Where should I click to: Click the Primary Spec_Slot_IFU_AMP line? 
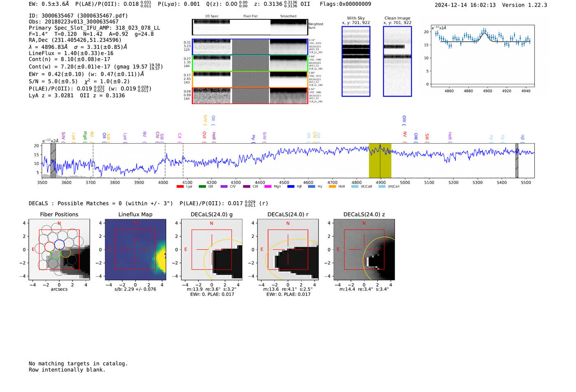point(95,28)
